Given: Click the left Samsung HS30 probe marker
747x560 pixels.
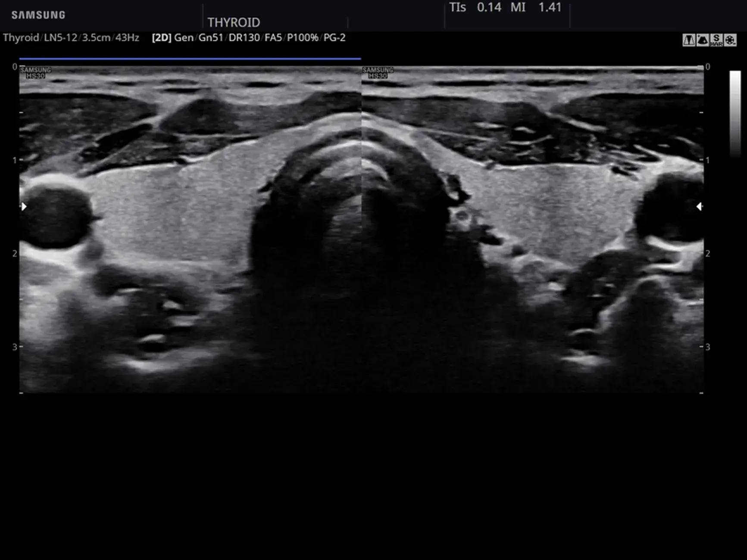Looking at the screenshot, I should point(36,73).
